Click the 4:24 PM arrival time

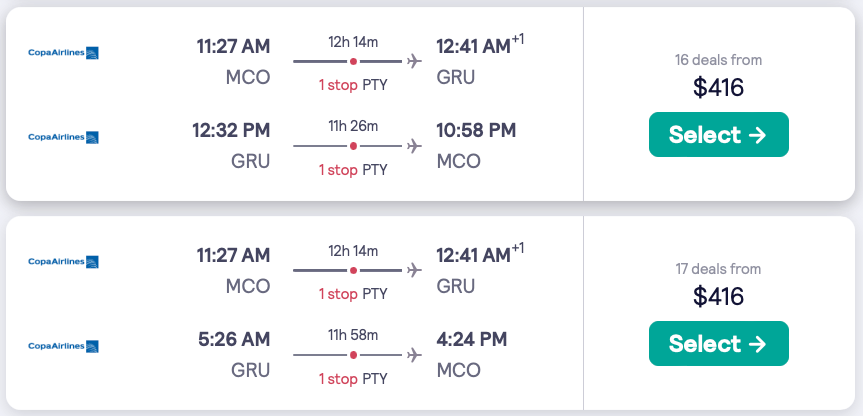(471, 339)
